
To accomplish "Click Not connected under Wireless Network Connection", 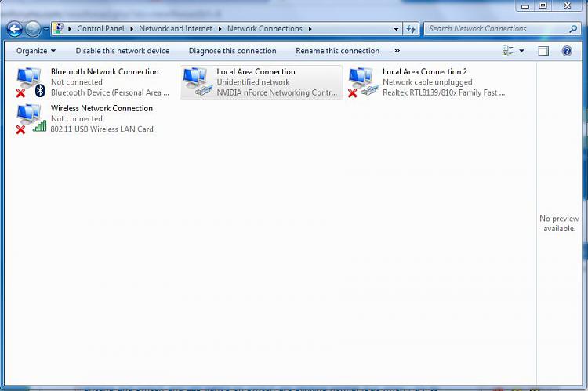I will [x=77, y=119].
